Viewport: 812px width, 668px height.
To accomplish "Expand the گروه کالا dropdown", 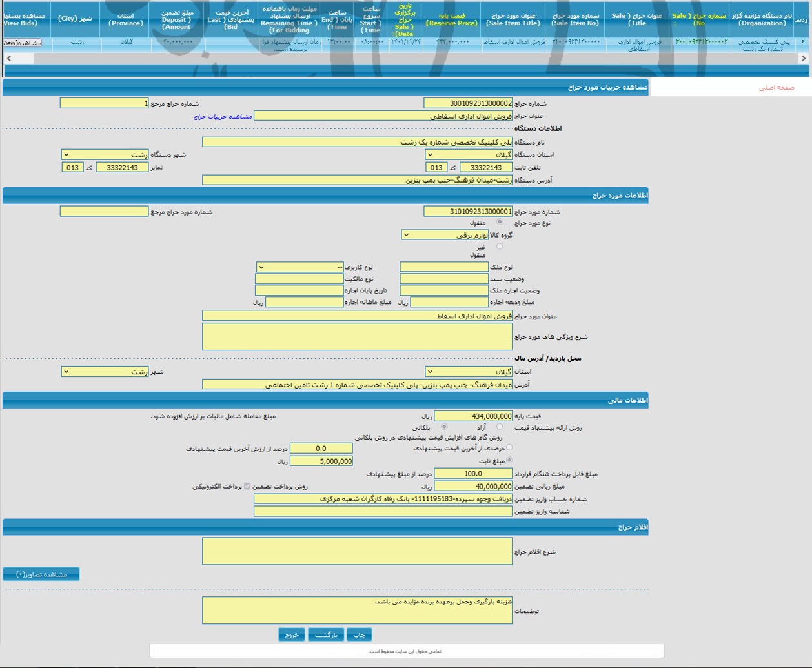I will [x=444, y=235].
